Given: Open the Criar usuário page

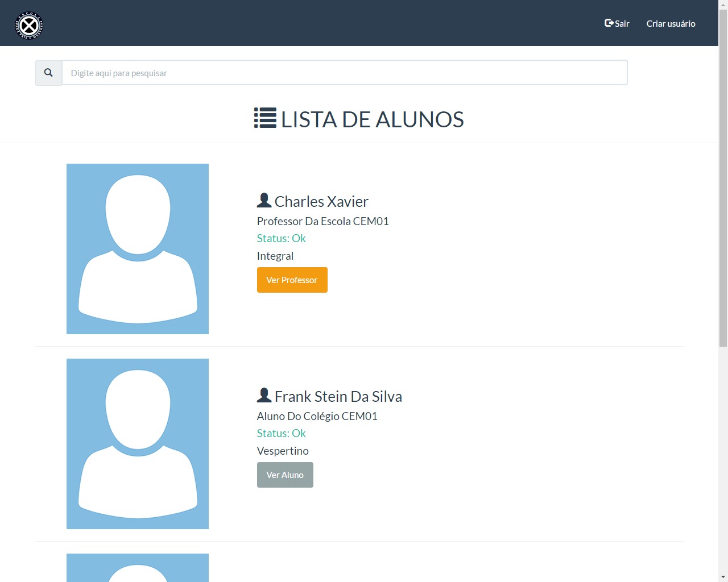Looking at the screenshot, I should pyautogui.click(x=671, y=23).
